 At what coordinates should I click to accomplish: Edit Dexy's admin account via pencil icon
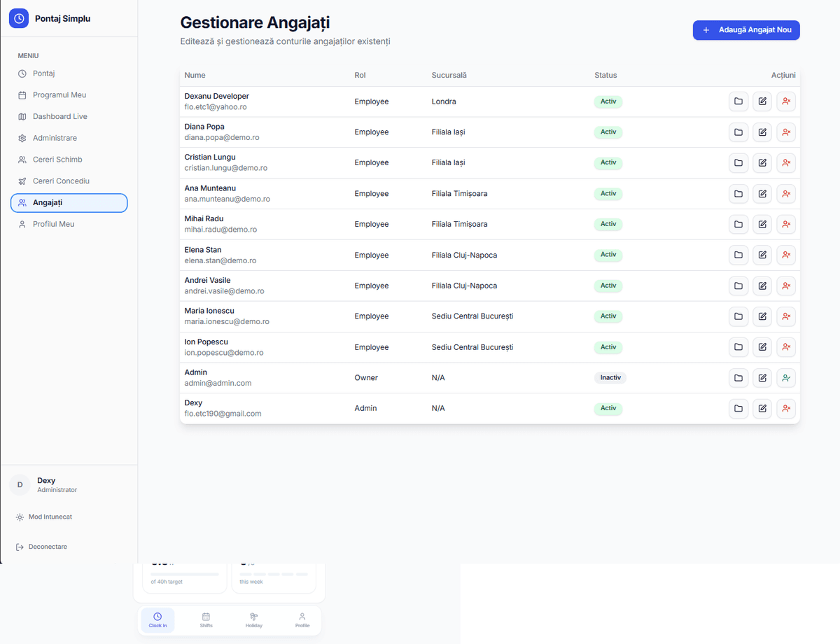(x=762, y=408)
